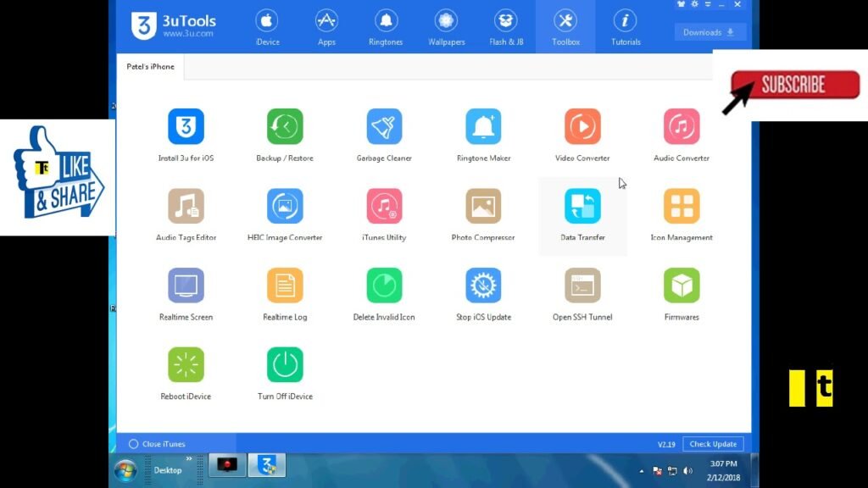Viewport: 868px width, 488px height.
Task: Click the 3uTools logo
Action: coord(173,25)
